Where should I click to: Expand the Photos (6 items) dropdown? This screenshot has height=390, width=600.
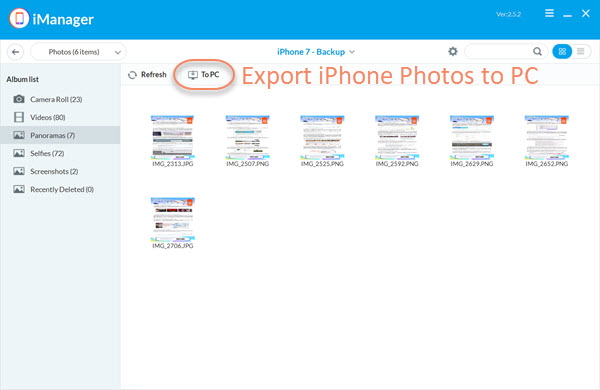pos(78,52)
